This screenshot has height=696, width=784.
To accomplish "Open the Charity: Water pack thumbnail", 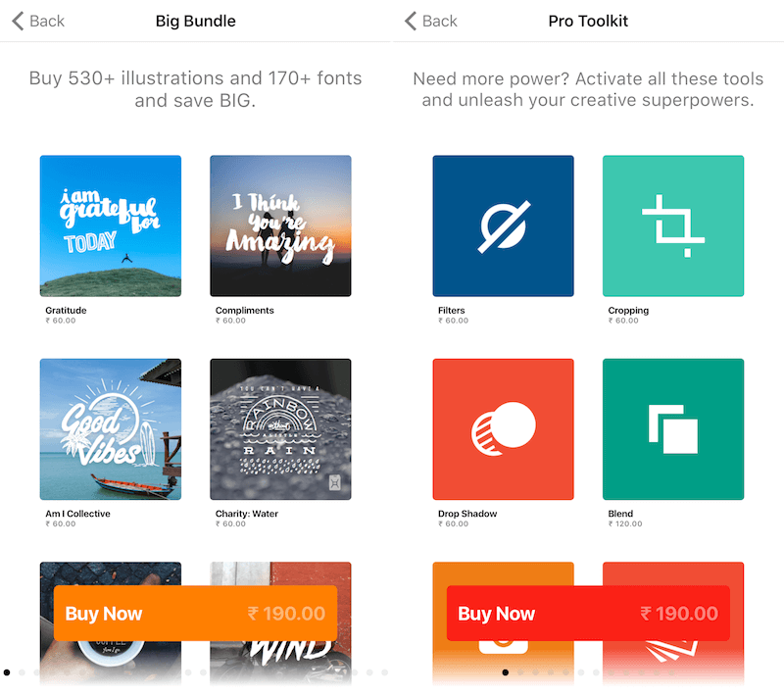I will point(280,429).
